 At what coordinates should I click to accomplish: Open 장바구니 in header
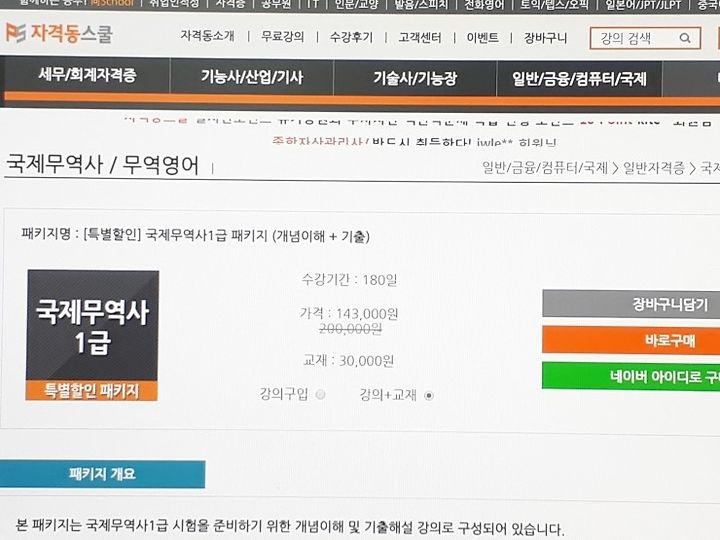[546, 38]
